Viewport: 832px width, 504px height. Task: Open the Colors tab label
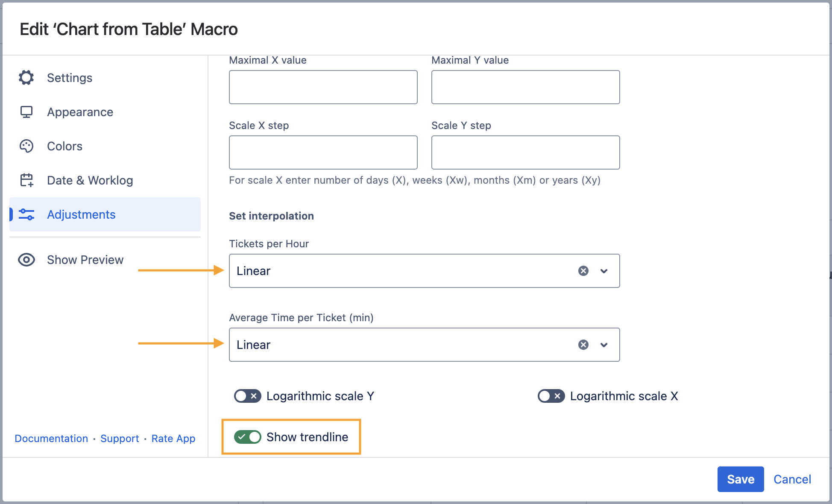(x=64, y=146)
